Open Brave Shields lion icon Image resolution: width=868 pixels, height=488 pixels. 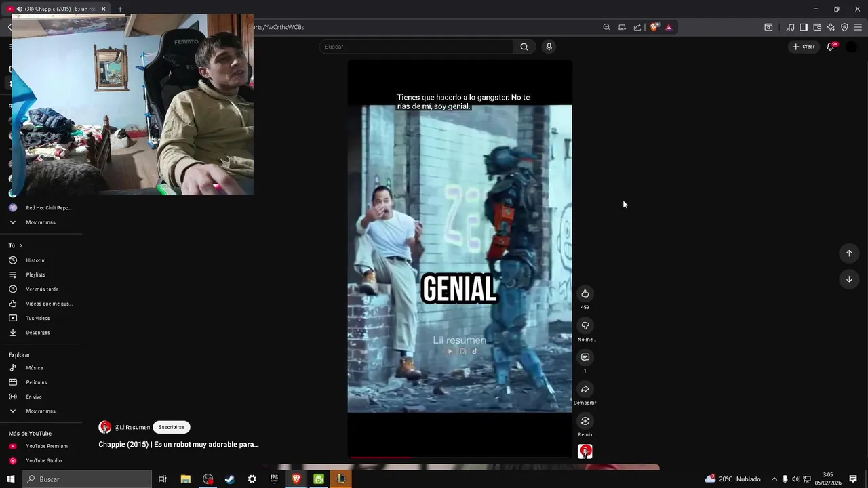click(654, 27)
